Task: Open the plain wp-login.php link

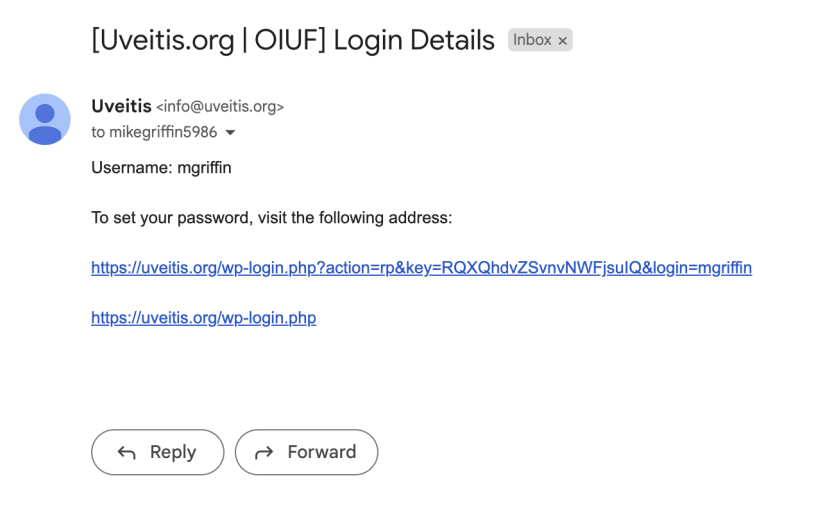Action: tap(204, 318)
